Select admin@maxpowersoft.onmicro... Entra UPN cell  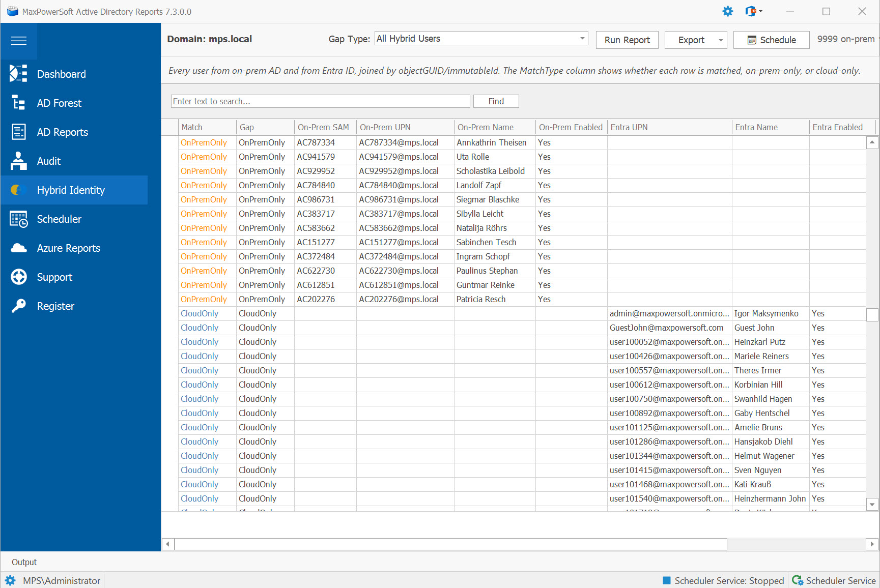[670, 313]
